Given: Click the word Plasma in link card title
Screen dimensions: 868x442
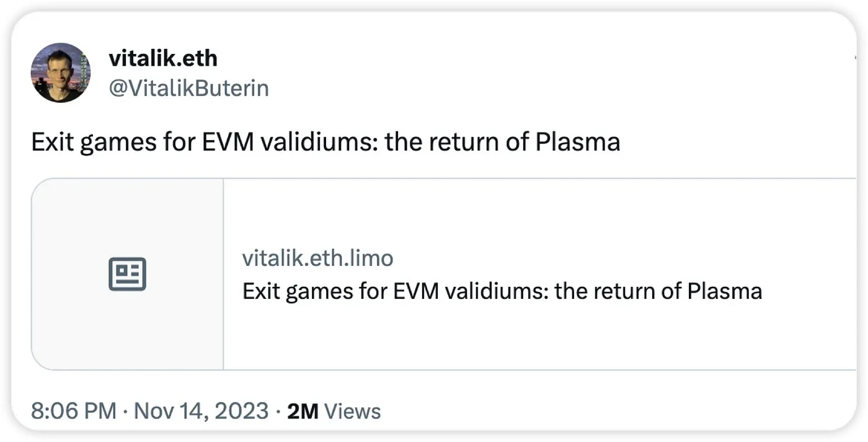Looking at the screenshot, I should point(724,291).
